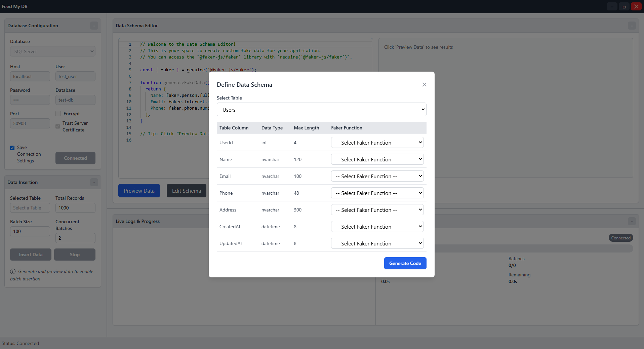Open Faker Function dropdown for Address row
The image size is (644, 349).
point(377,210)
